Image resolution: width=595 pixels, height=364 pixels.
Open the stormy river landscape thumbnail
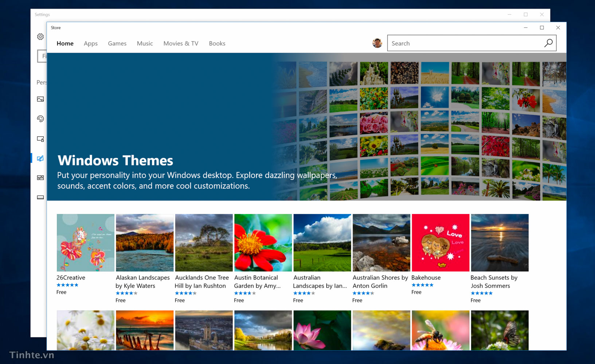[263, 330]
